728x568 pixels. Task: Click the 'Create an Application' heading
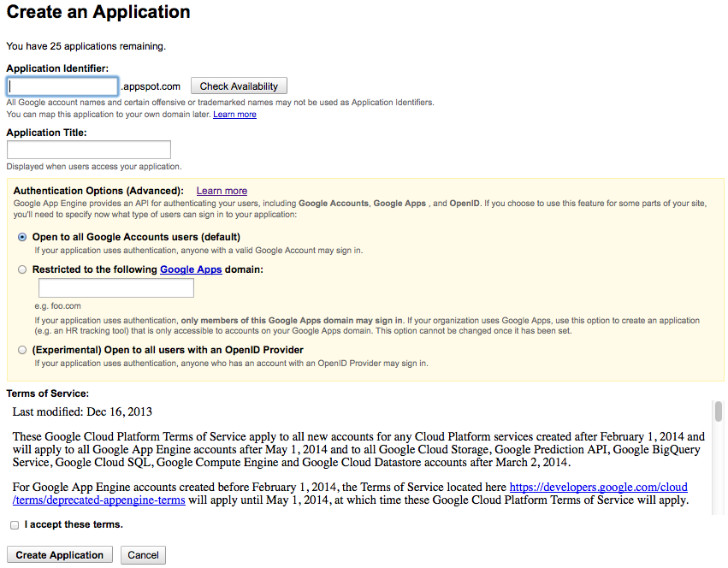click(x=98, y=12)
